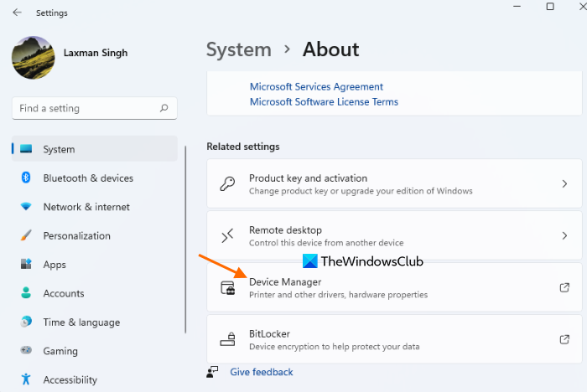Click the Personalization paintbrush icon
The height and width of the screenshot is (392, 587).
click(26, 235)
